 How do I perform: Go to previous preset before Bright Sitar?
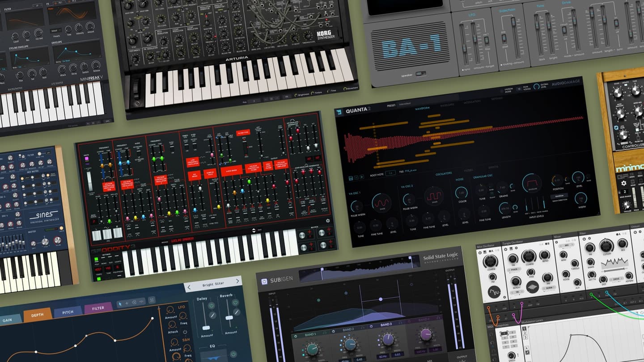(189, 287)
